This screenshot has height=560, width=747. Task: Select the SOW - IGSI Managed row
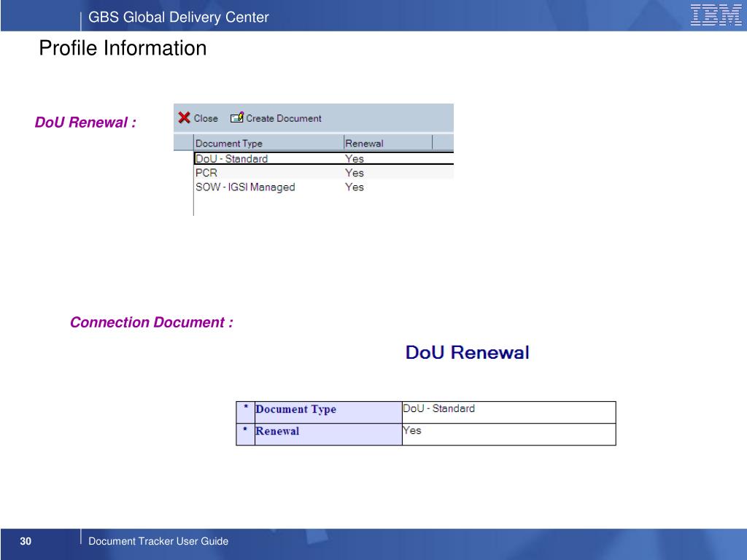[324, 187]
